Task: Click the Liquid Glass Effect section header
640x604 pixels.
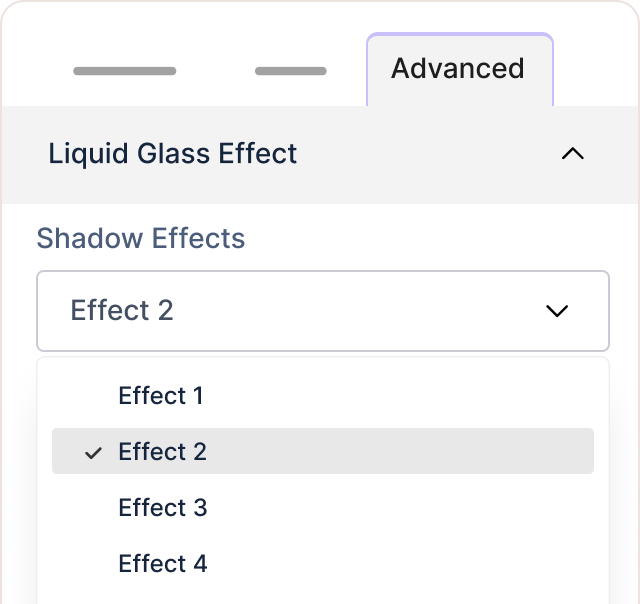Action: 320,154
